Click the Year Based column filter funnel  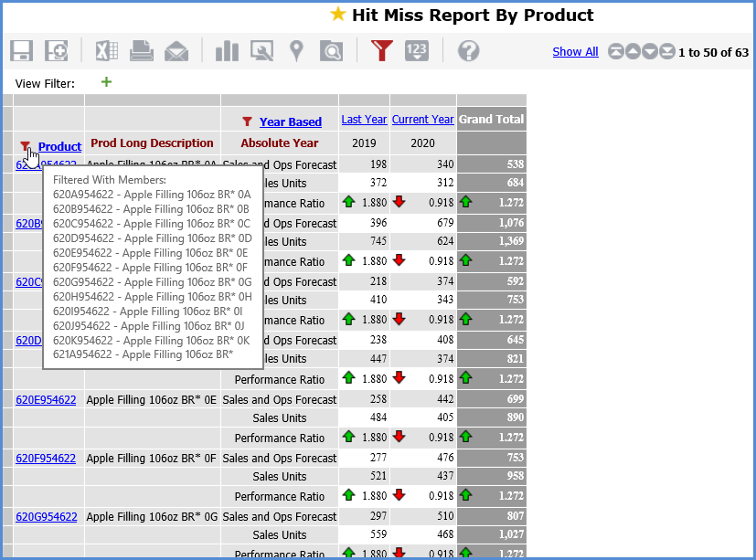247,122
